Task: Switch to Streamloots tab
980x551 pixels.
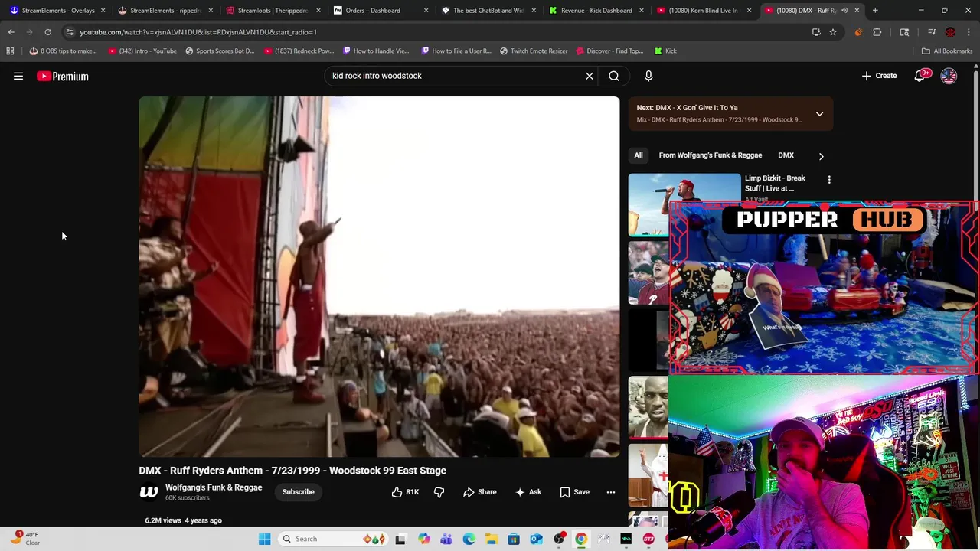Action: (272, 10)
